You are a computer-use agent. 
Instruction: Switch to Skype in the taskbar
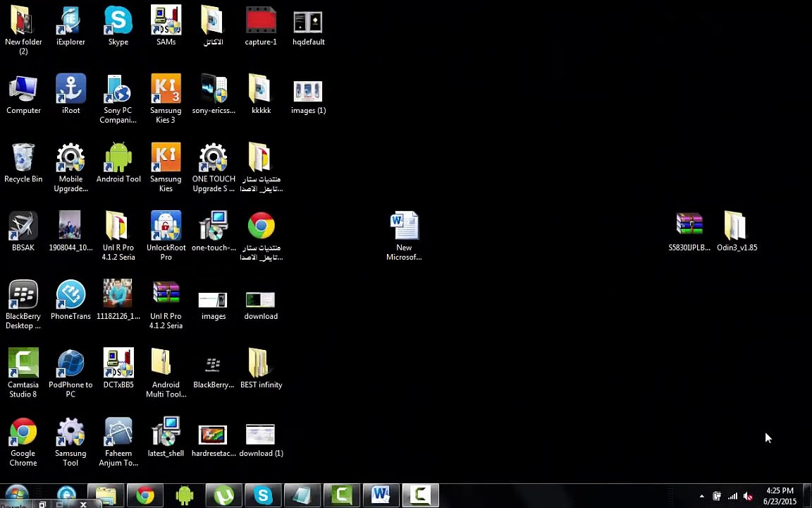263,495
